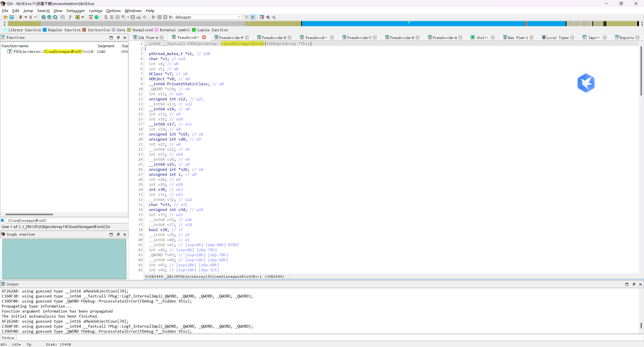This screenshot has width=644, height=347.
Task: Clear the function filter with blue X
Action: click(x=2, y=220)
